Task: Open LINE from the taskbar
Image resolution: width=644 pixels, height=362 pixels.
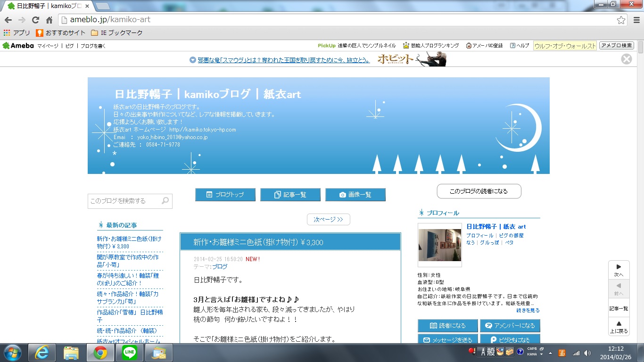Action: [x=129, y=353]
